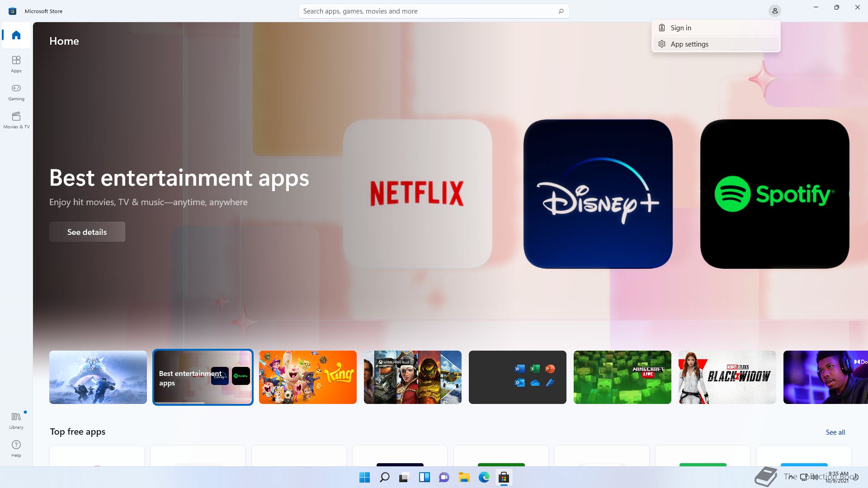The image size is (868, 488).
Task: Click the Home page title
Action: tap(64, 41)
